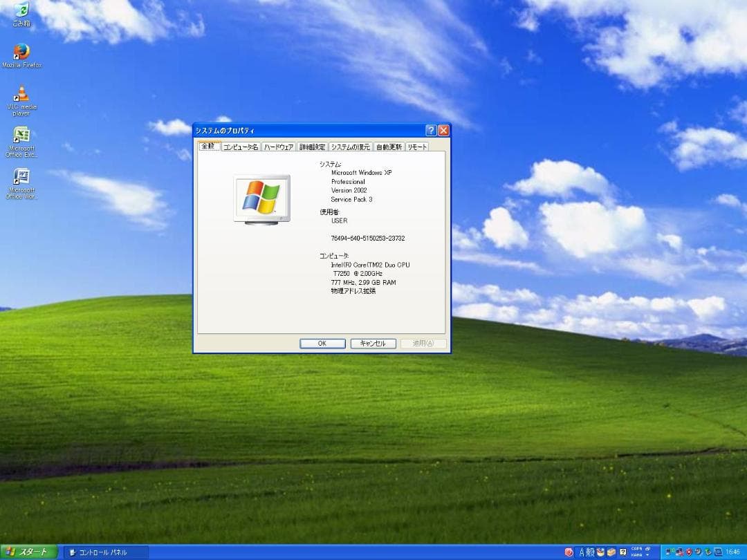The height and width of the screenshot is (560, 747).
Task: Switch to the ハードウェア tab
Action: click(x=278, y=147)
